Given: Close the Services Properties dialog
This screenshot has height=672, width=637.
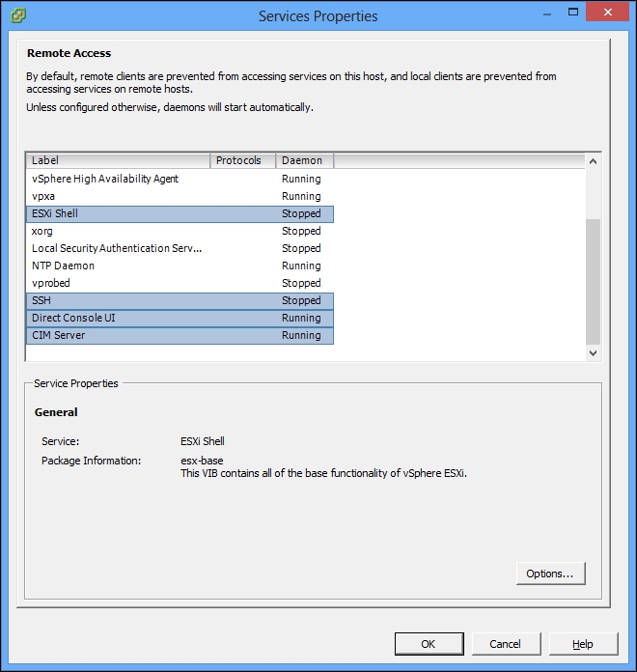Looking at the screenshot, I should (x=607, y=12).
